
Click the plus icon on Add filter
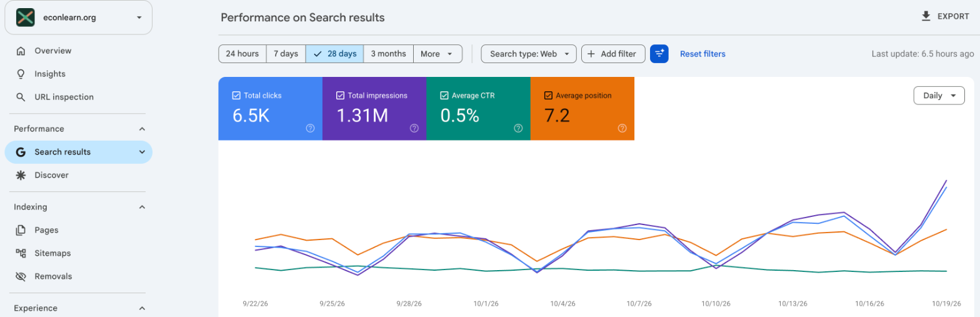pos(591,54)
